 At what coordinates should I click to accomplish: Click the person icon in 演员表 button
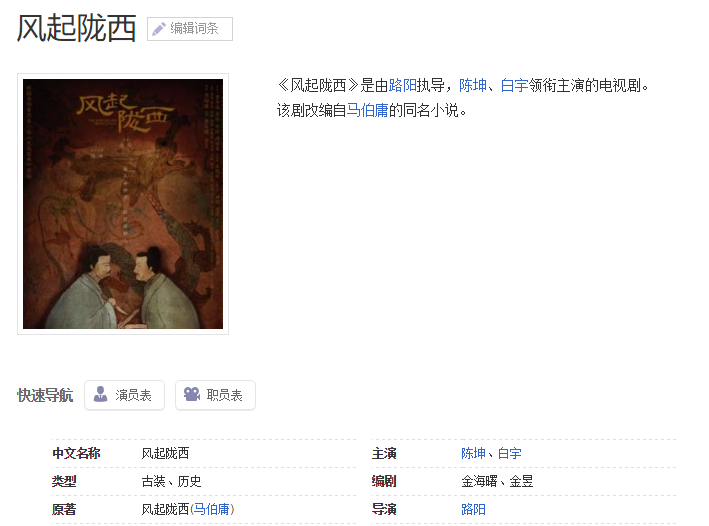pyautogui.click(x=100, y=394)
